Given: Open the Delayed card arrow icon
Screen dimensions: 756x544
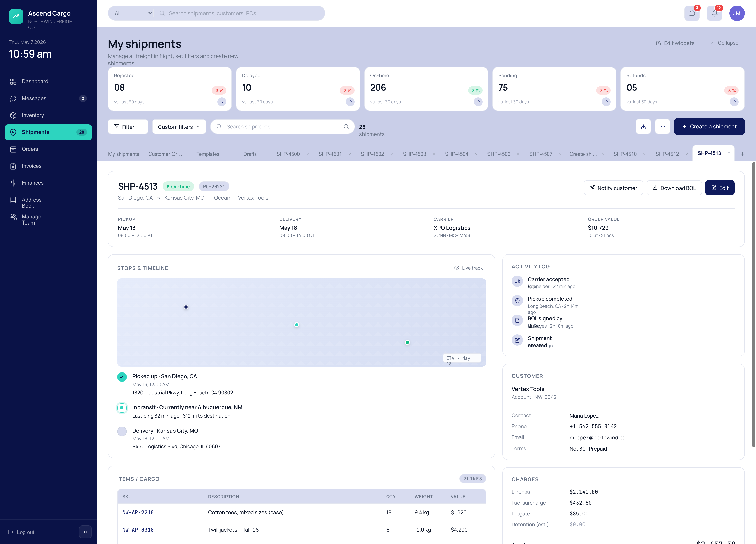Looking at the screenshot, I should [350, 102].
